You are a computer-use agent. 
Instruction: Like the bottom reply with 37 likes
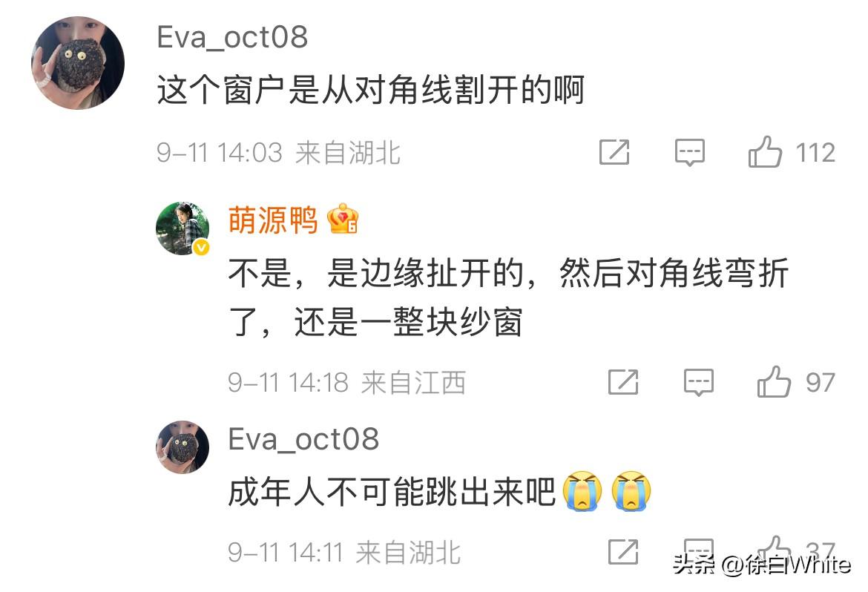(x=773, y=550)
